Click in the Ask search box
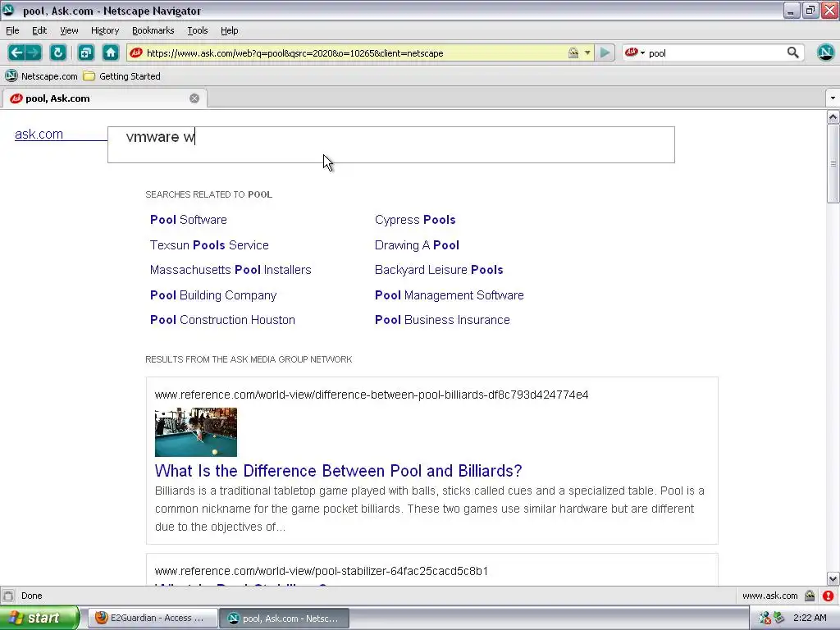Image resolution: width=840 pixels, height=630 pixels. click(x=391, y=144)
